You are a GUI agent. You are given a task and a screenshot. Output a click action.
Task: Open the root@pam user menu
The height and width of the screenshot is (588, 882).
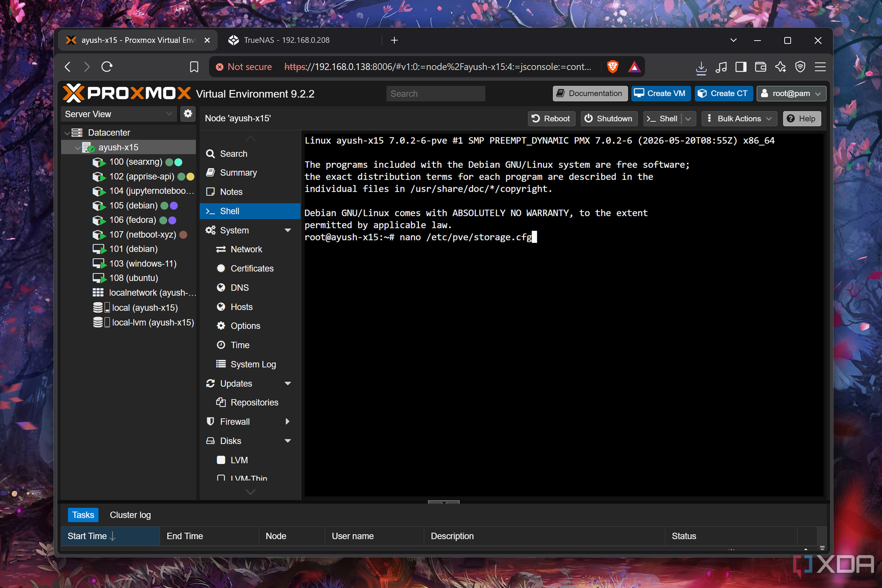[791, 93]
